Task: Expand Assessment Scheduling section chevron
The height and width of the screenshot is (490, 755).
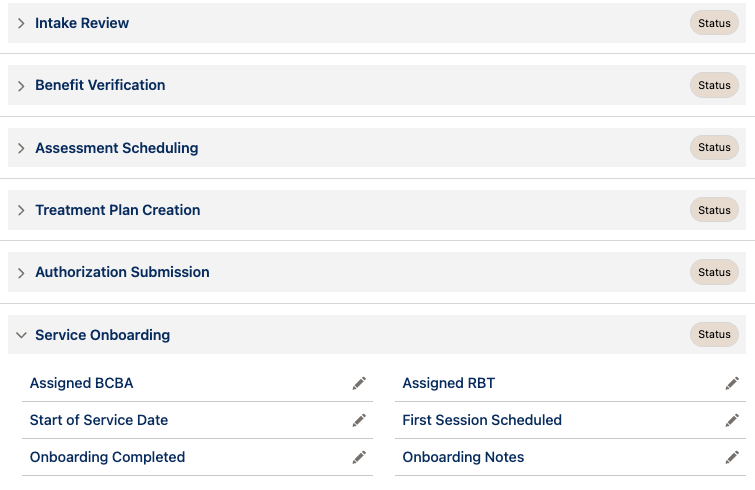Action: tap(21, 148)
